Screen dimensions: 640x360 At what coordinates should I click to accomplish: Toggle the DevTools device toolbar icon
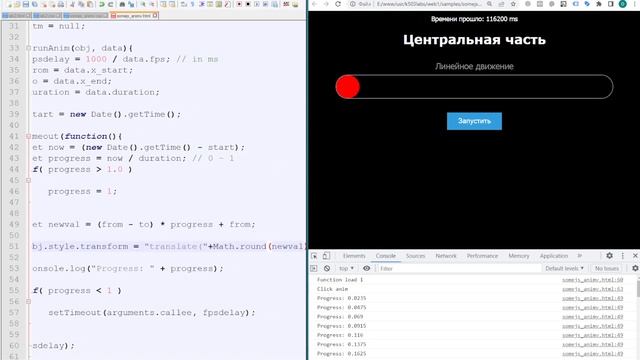coord(326,256)
